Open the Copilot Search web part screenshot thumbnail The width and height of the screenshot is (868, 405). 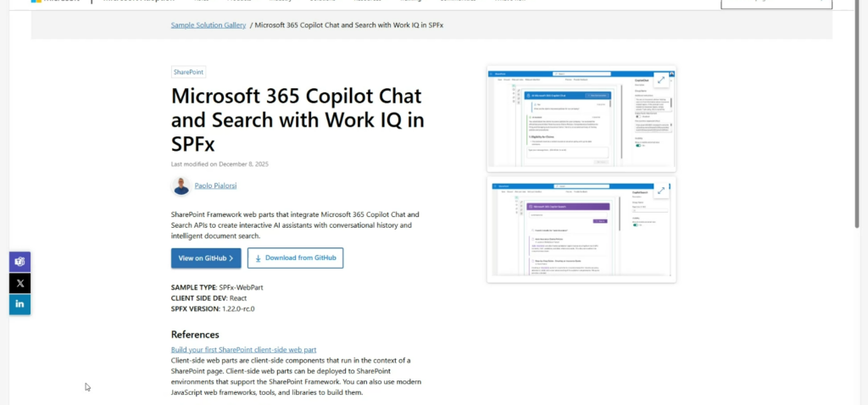(x=581, y=230)
